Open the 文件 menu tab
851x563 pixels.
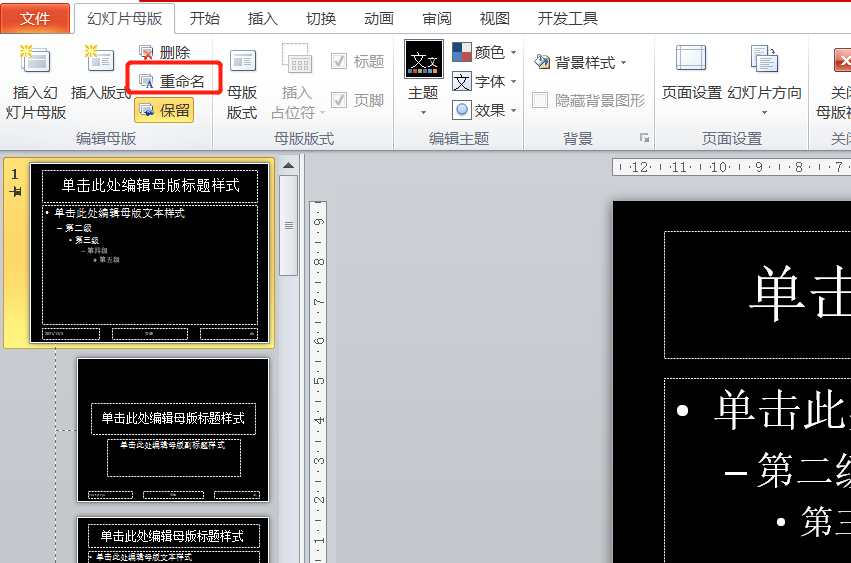pos(36,18)
